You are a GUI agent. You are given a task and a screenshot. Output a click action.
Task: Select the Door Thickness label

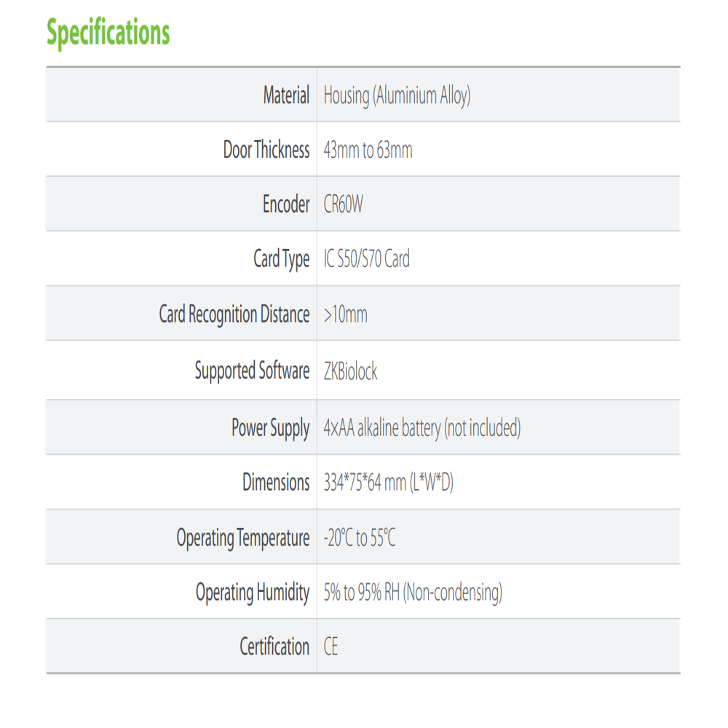click(266, 149)
